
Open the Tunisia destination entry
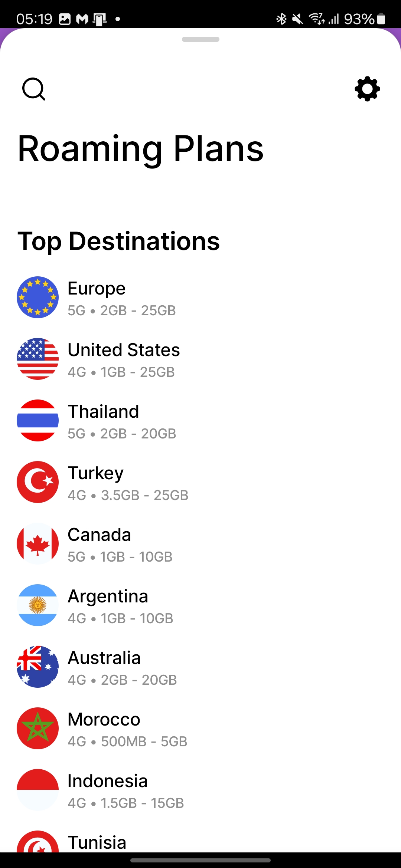[97, 842]
